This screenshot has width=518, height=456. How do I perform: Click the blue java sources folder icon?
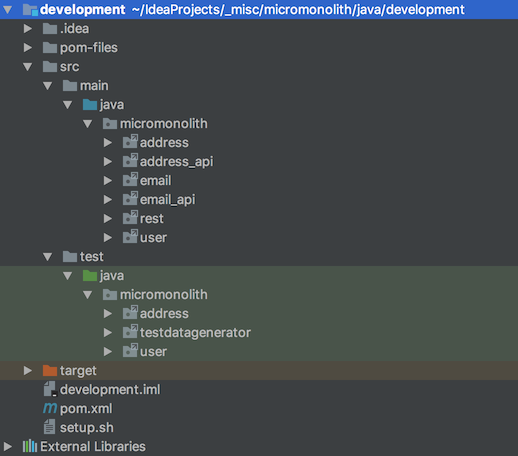pyautogui.click(x=90, y=104)
